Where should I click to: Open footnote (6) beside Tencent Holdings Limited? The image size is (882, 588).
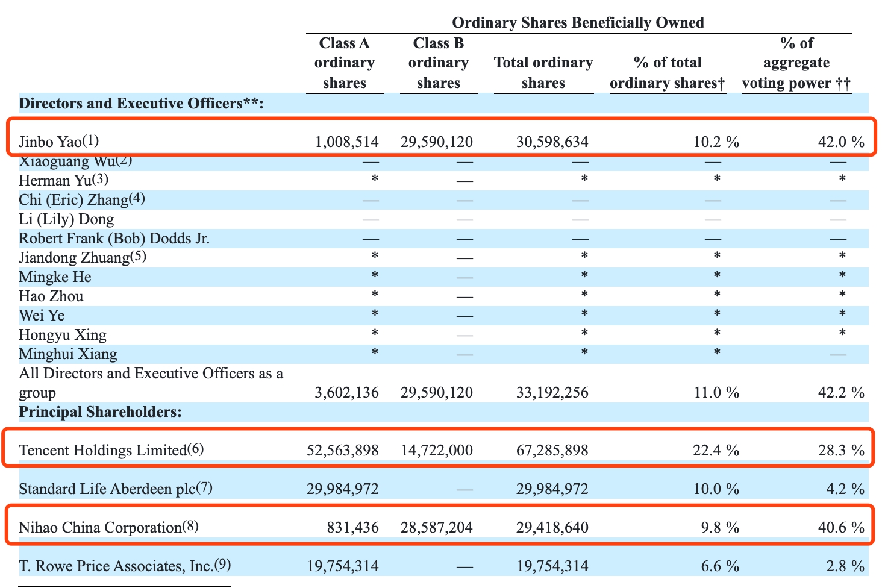[196, 449]
